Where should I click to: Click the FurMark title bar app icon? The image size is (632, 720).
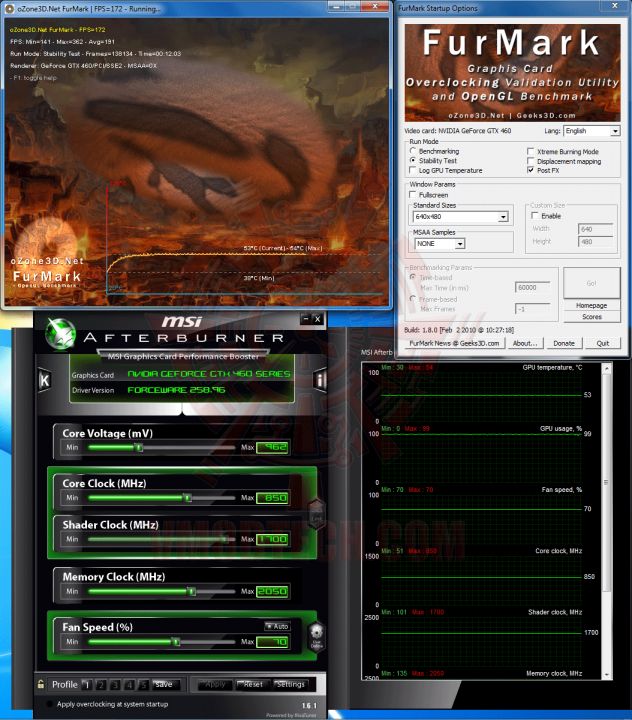click(9, 8)
